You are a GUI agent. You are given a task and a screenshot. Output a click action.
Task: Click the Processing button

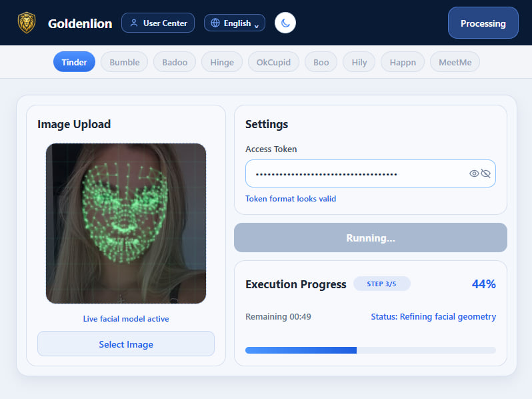tap(483, 23)
